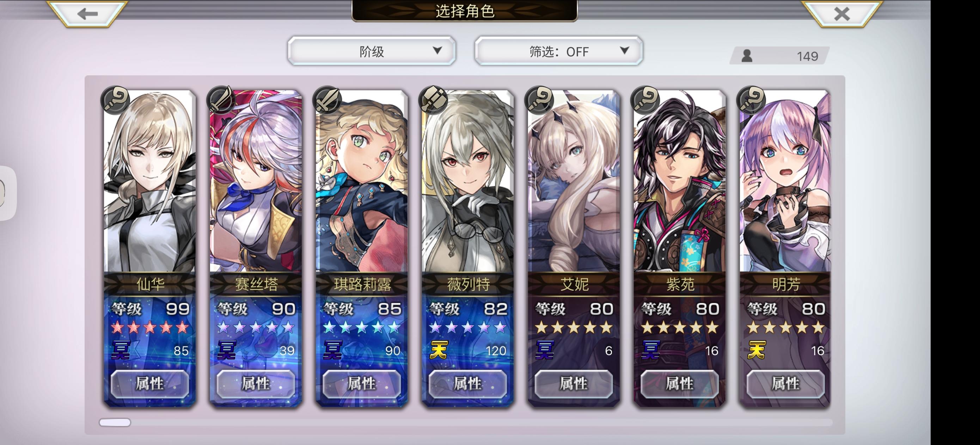Open the 阶级 sort dropdown

[372, 51]
